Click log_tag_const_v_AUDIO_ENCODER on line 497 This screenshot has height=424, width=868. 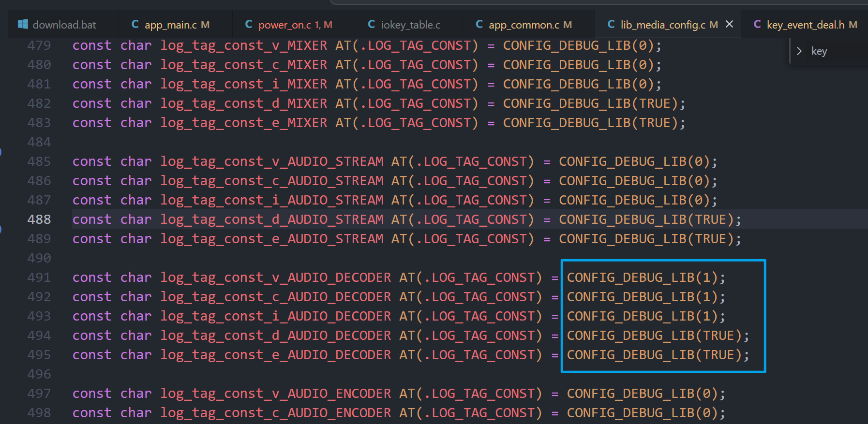coord(276,394)
